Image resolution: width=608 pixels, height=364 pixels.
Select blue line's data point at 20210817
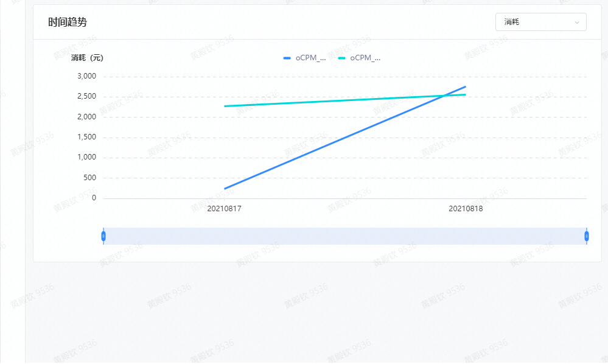[225, 189]
